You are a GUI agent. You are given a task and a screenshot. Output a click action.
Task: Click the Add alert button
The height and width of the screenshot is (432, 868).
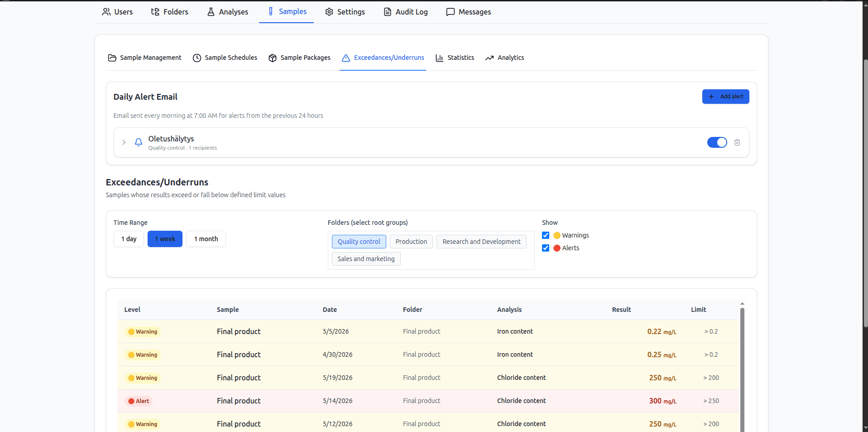[725, 97]
